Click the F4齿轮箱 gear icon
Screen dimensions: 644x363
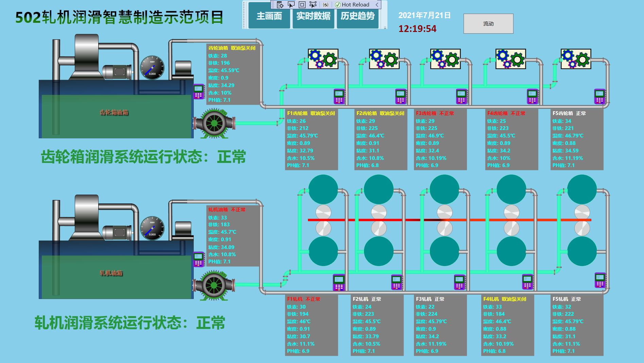511,59
